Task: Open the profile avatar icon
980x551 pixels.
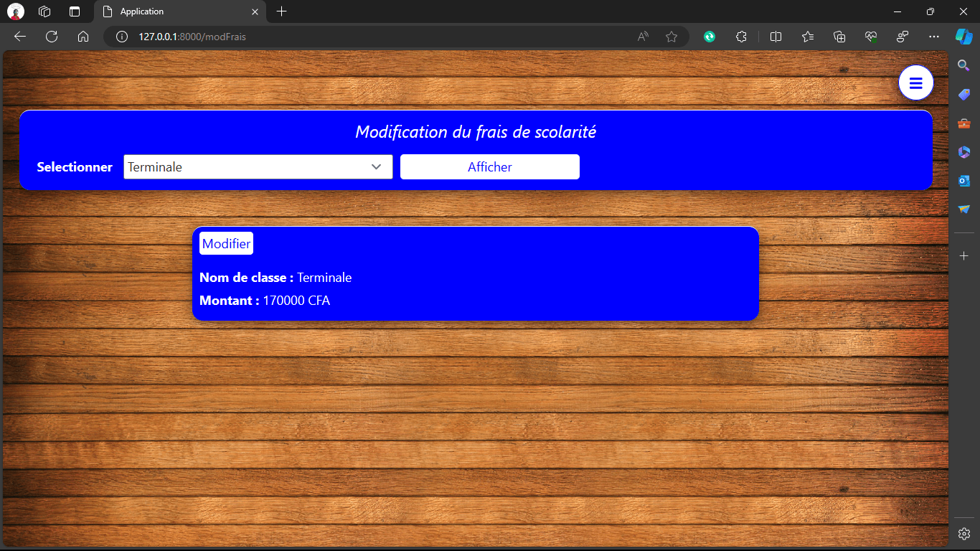Action: 16,11
